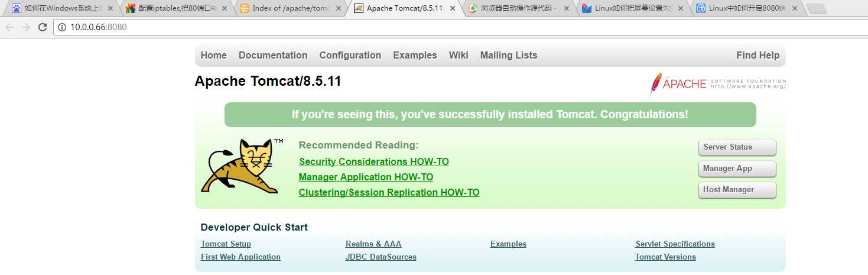The image size is (868, 275).
Task: Open the Examples navigation bar item
Action: point(415,55)
